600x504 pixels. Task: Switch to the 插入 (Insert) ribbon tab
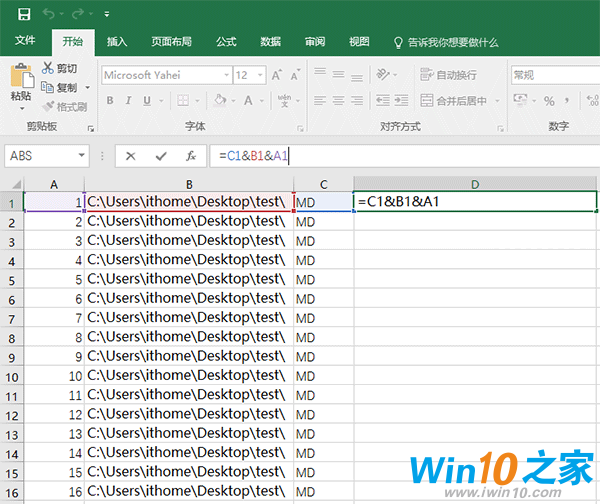(x=117, y=42)
